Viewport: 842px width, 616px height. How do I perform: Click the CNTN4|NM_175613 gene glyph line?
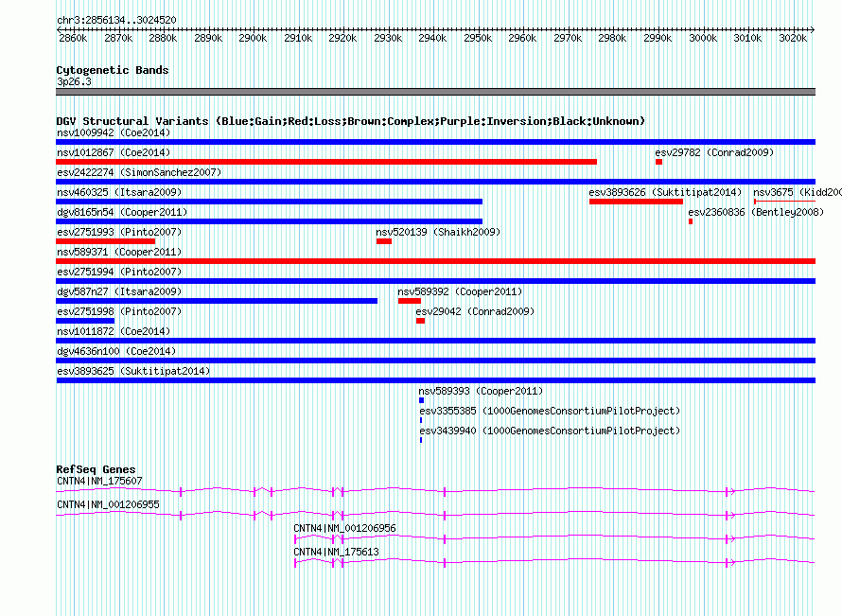pyautogui.click(x=554, y=562)
